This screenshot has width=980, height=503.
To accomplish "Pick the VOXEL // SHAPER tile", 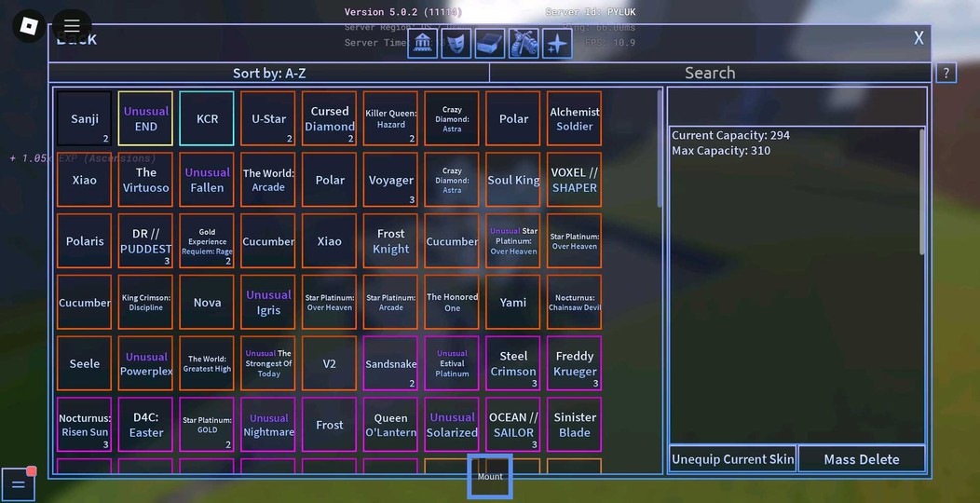I will (x=575, y=180).
